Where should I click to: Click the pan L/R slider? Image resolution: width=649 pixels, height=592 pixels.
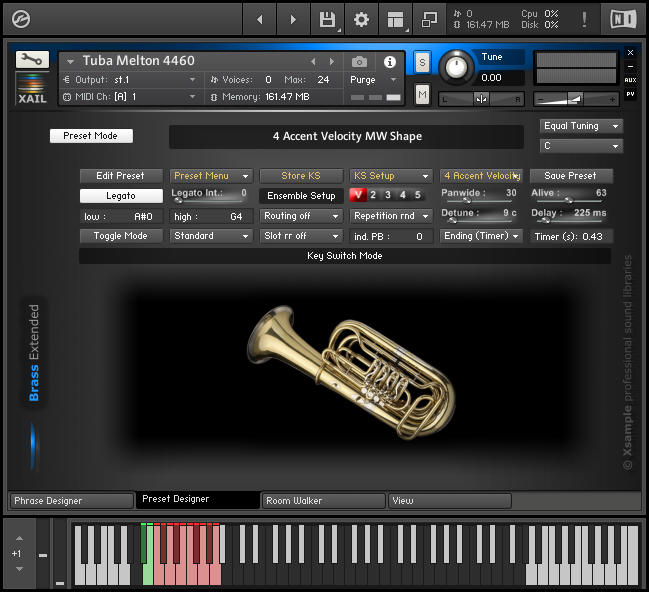(x=482, y=99)
